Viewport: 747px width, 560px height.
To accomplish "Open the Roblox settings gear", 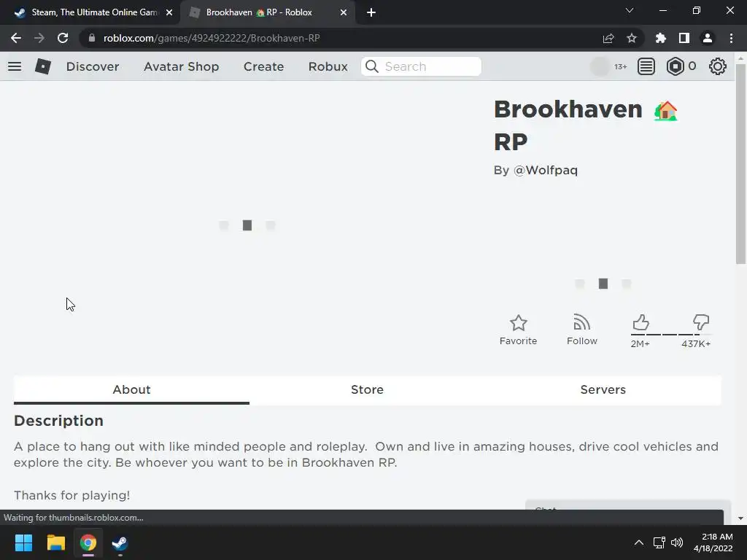I will pos(718,66).
